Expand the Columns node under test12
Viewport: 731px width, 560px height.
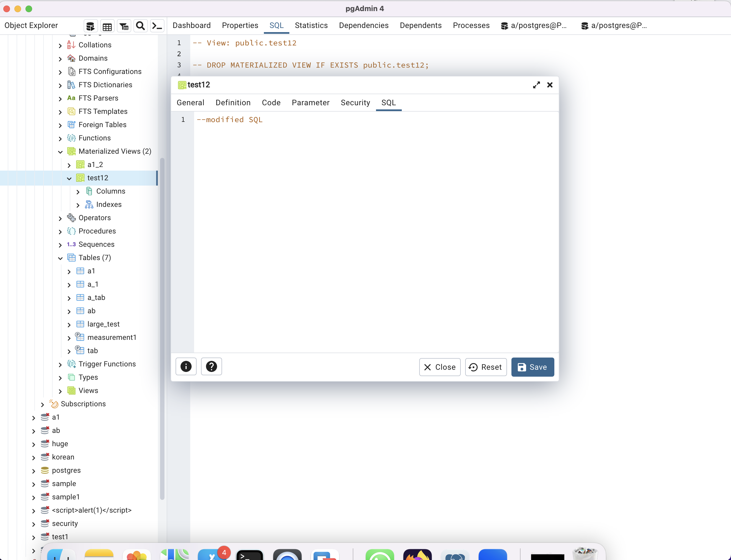pyautogui.click(x=78, y=192)
